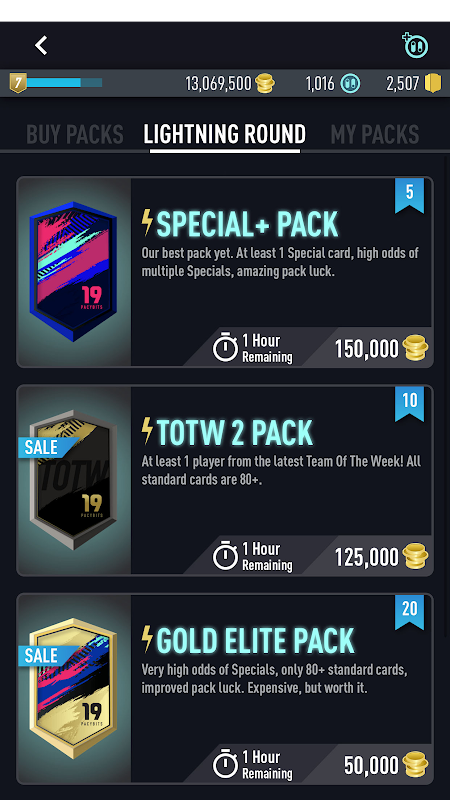Switch to the Buy Packs tab
The height and width of the screenshot is (800, 450).
74,135
